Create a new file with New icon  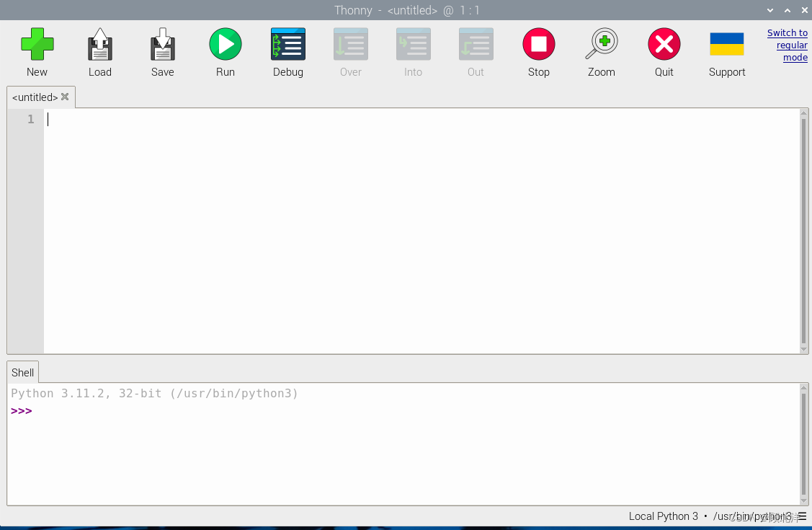tap(37, 45)
